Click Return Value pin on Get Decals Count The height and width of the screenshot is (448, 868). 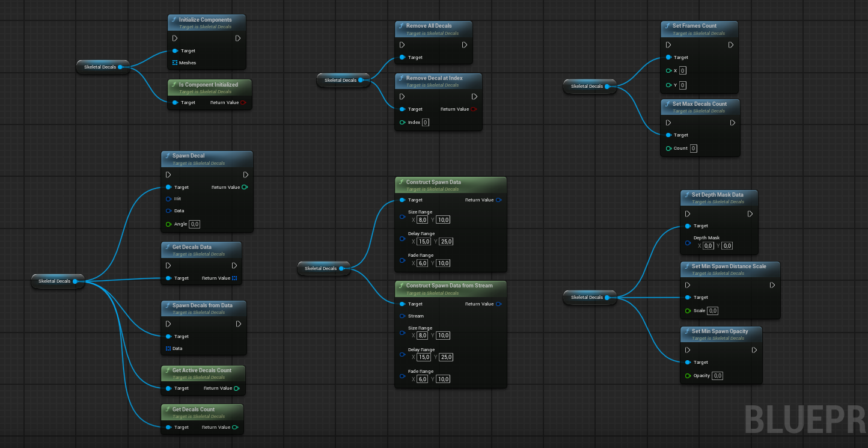tap(234, 427)
